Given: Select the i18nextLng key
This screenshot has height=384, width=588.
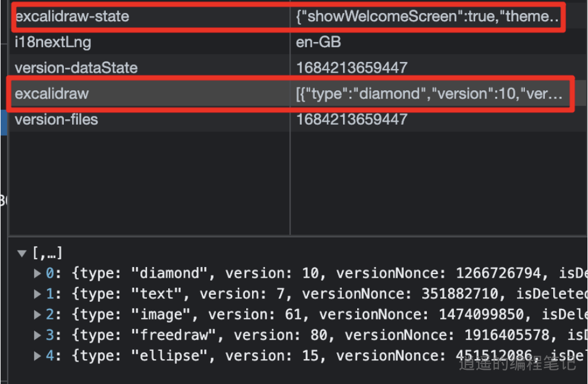Looking at the screenshot, I should pos(53,42).
